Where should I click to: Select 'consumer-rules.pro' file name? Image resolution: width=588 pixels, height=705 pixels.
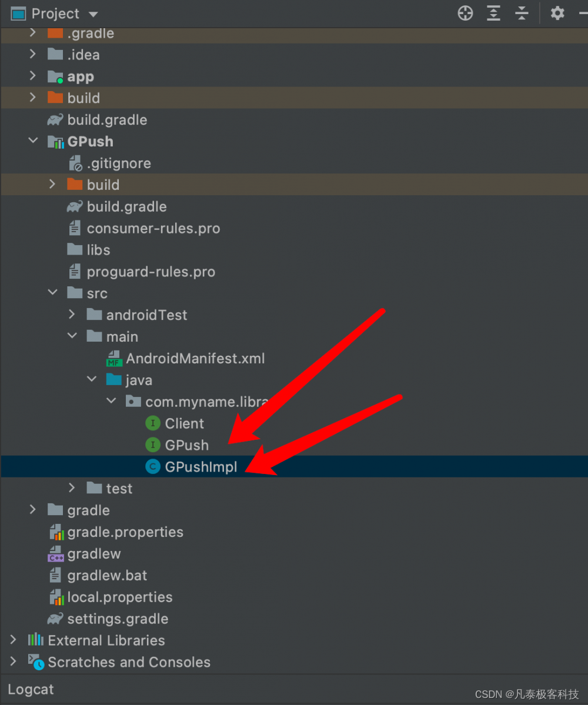tap(153, 228)
